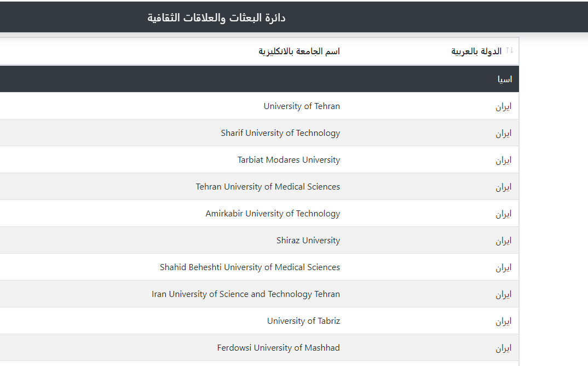The width and height of the screenshot is (588, 366).
Task: Click ايران cell beside Ferdowsi University of Mashhad
Action: (x=504, y=348)
